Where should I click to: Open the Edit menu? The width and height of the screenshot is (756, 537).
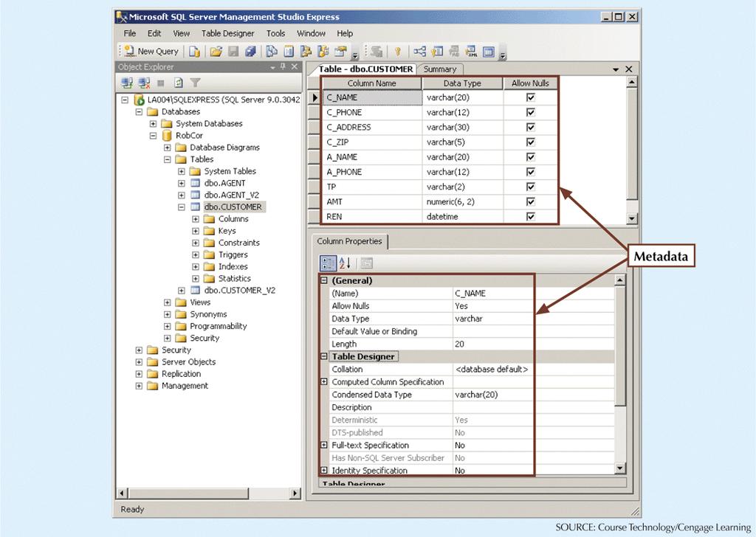154,33
